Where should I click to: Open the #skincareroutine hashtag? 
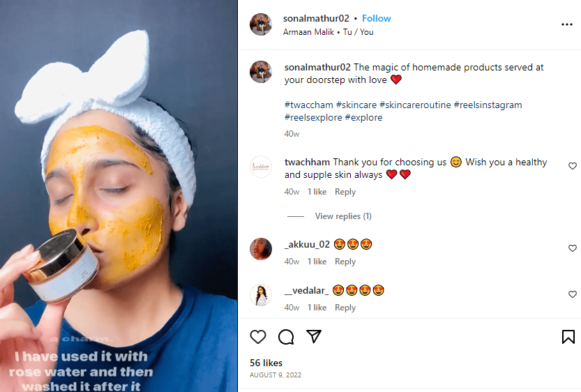point(414,105)
